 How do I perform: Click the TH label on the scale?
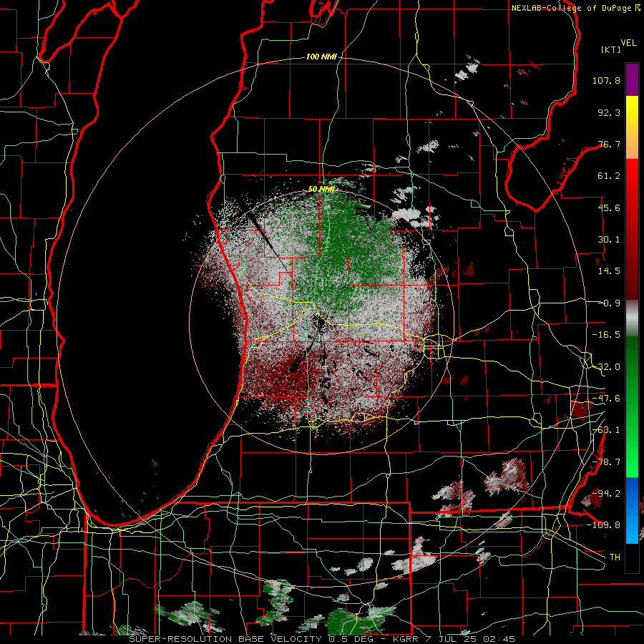click(615, 557)
